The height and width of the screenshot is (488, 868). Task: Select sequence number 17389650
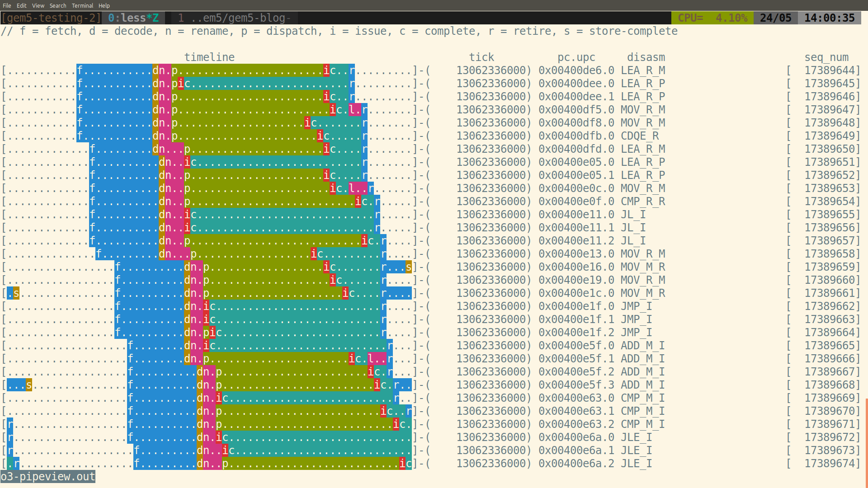coord(830,149)
